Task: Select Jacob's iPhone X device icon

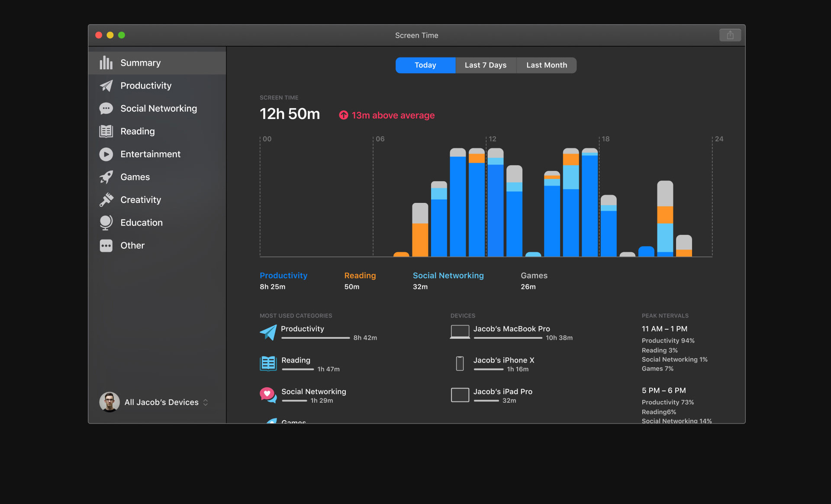Action: (x=460, y=363)
